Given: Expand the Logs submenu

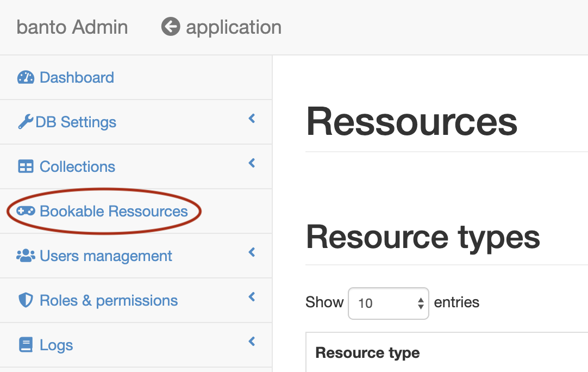Looking at the screenshot, I should click(251, 342).
